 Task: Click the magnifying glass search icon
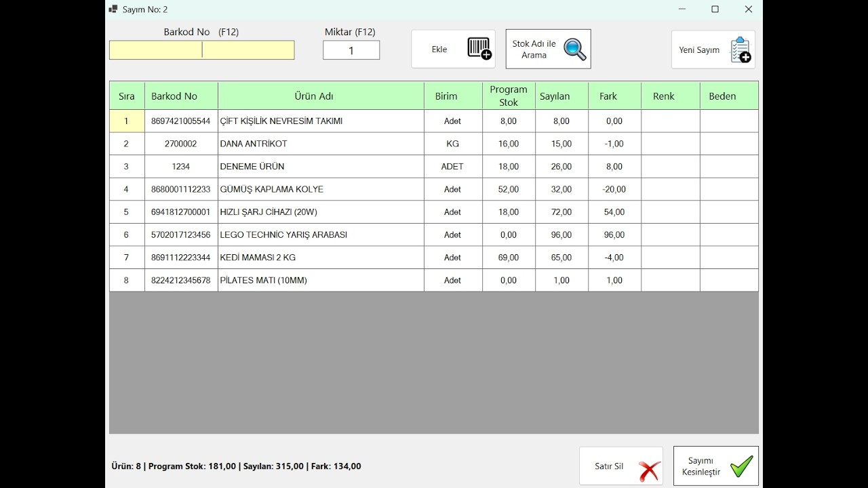575,49
